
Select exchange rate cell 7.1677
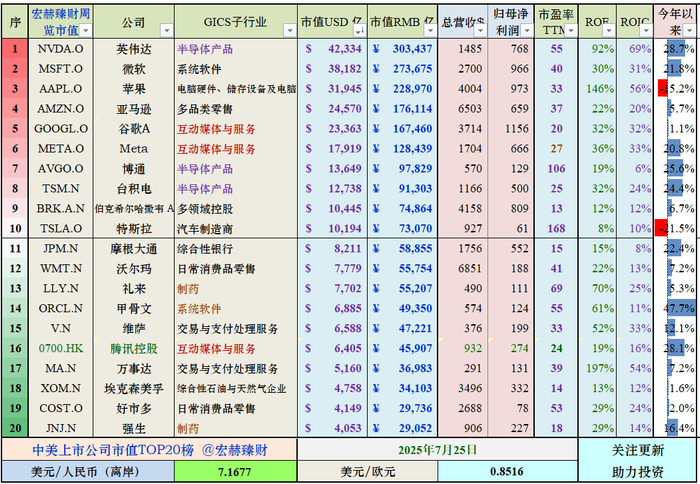tap(235, 472)
